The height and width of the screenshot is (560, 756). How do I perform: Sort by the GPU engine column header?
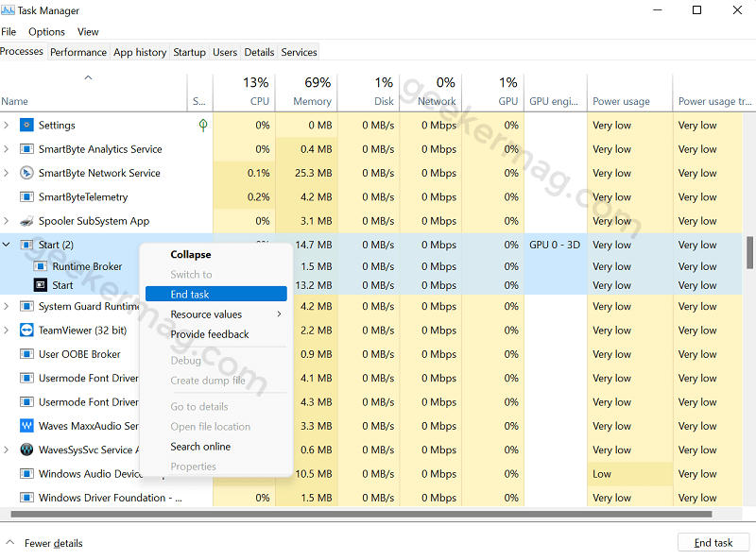(x=556, y=93)
